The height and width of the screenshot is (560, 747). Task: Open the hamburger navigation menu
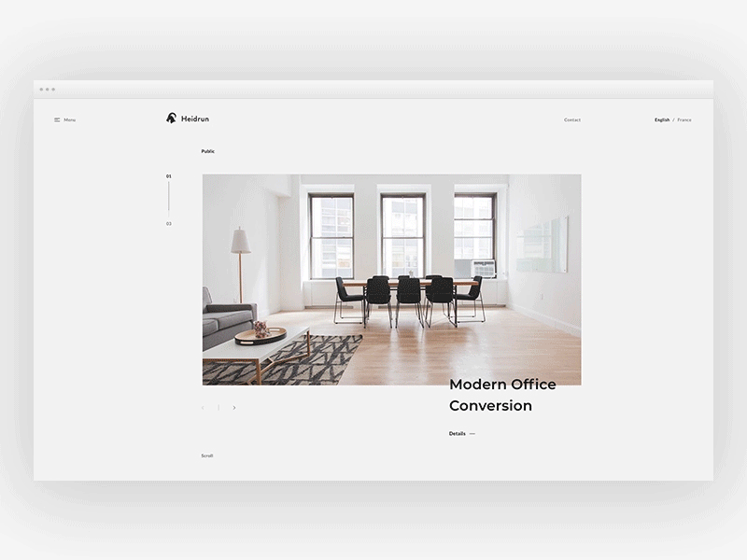coord(57,119)
